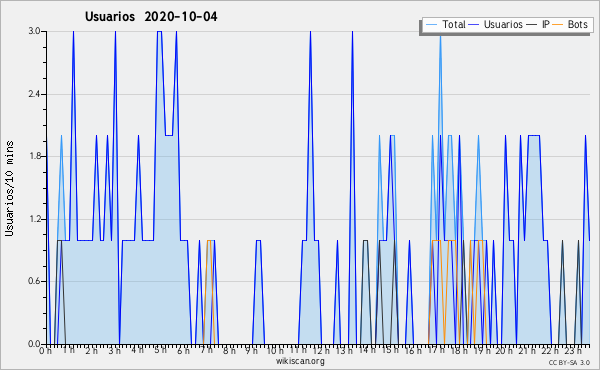Click the 'CC BY-SA 3.0' license text
Image resolution: width=600 pixels, height=370 pixels.
569,363
